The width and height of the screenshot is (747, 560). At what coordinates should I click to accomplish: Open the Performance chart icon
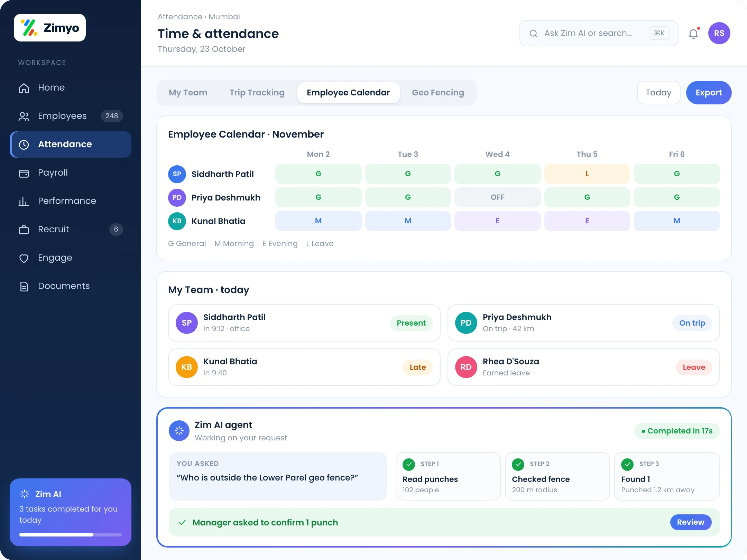click(x=24, y=201)
